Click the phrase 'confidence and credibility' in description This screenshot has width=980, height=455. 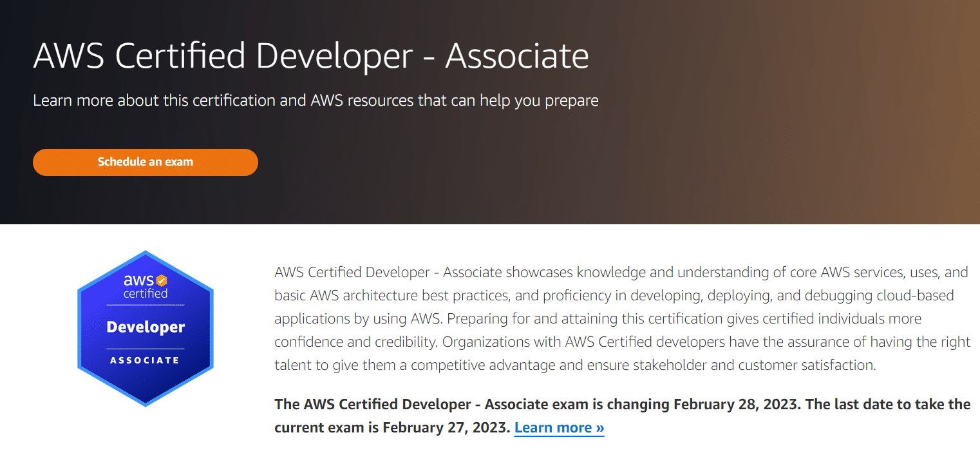point(355,342)
